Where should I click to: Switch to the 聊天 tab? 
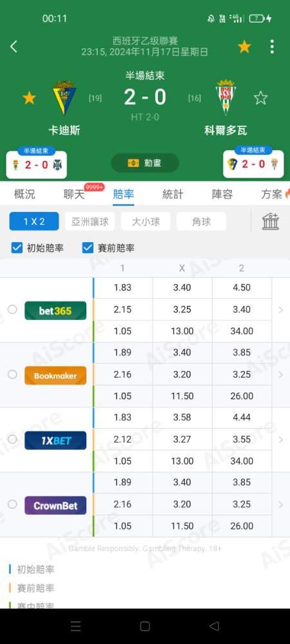tap(74, 194)
